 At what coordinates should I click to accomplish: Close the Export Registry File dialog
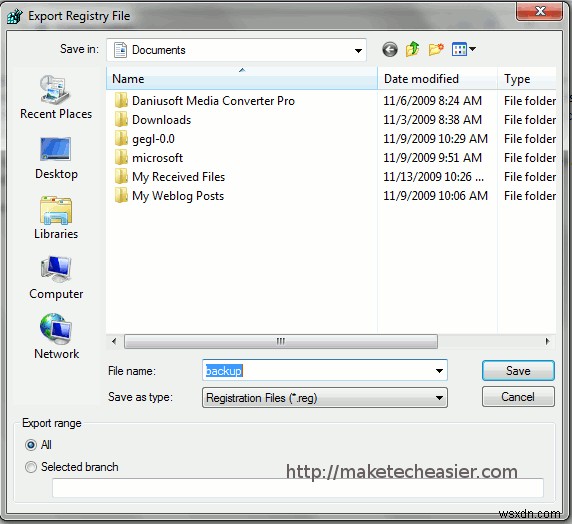click(539, 12)
